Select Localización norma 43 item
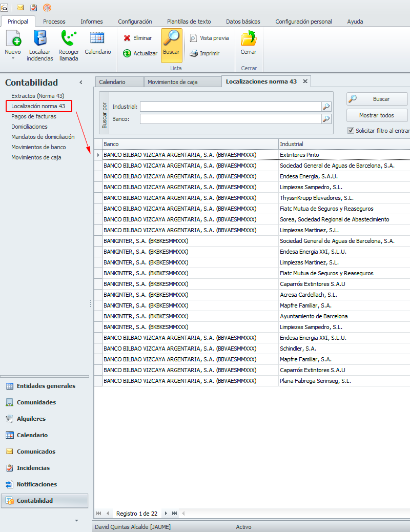 click(38, 106)
